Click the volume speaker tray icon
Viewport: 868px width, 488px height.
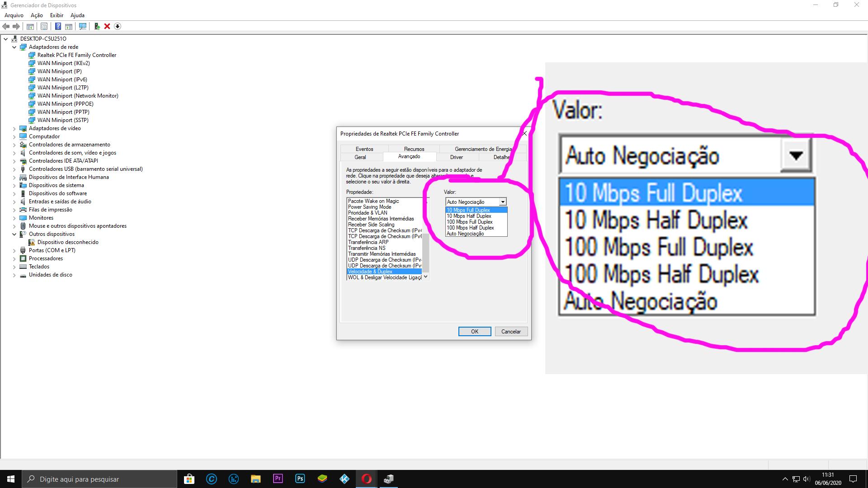(806, 479)
